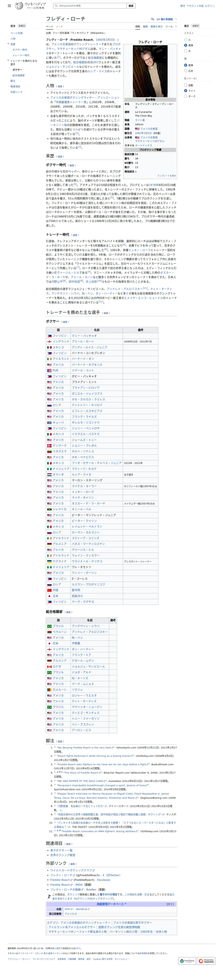Click the Puerto Rico flag beside ミゲール・コット
This screenshot has width=223, height=980.
point(49,371)
